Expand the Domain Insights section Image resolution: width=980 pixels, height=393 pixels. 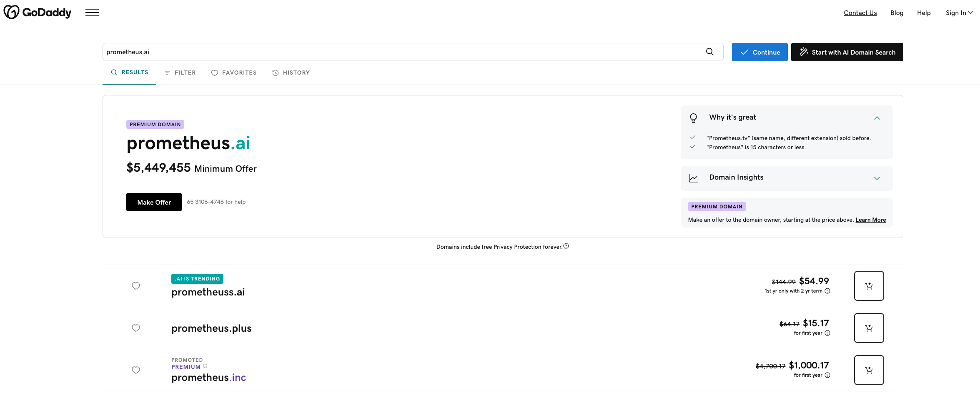pos(877,178)
